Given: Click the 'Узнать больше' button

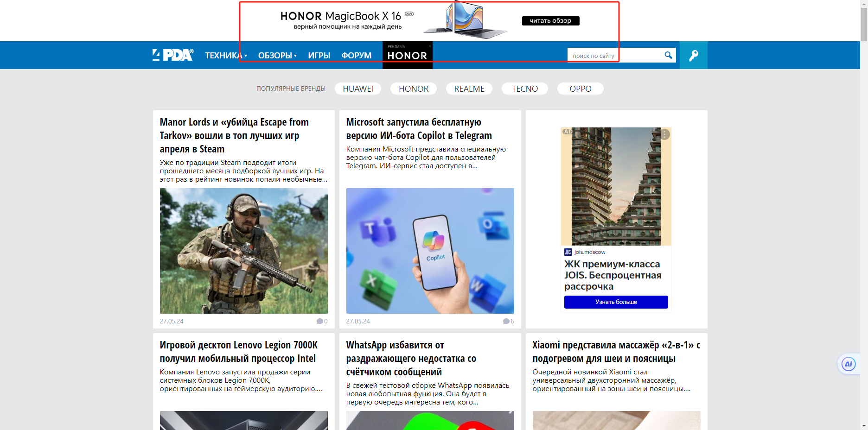Looking at the screenshot, I should (616, 302).
